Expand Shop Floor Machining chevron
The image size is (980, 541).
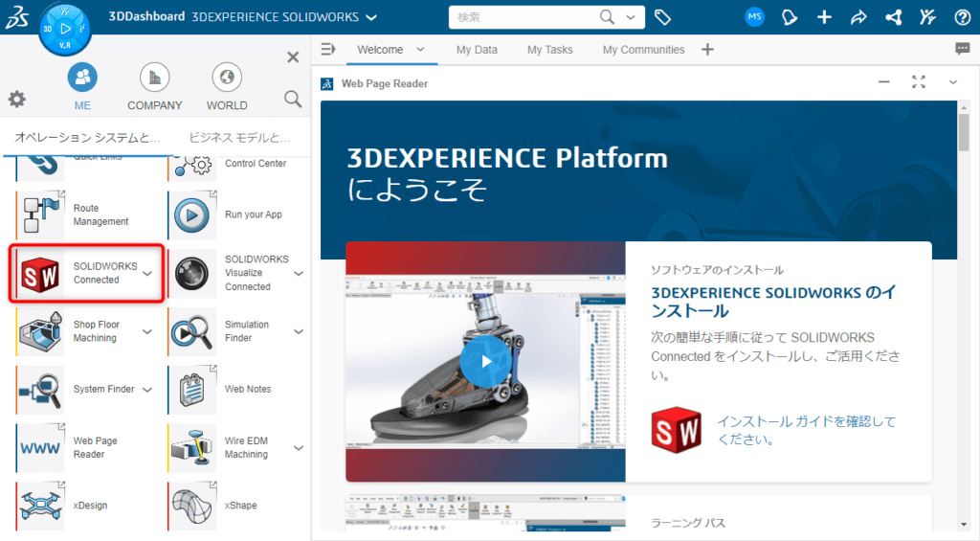[x=147, y=331]
